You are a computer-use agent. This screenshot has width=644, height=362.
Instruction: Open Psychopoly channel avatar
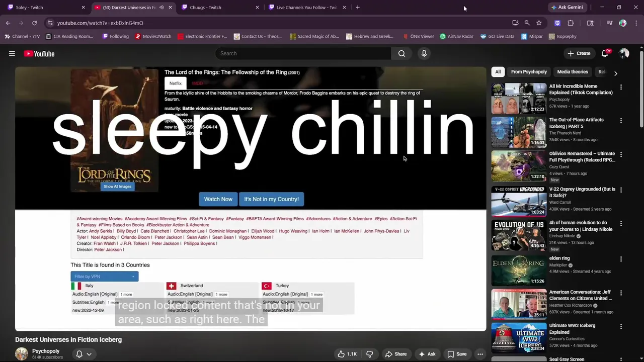[22, 354]
